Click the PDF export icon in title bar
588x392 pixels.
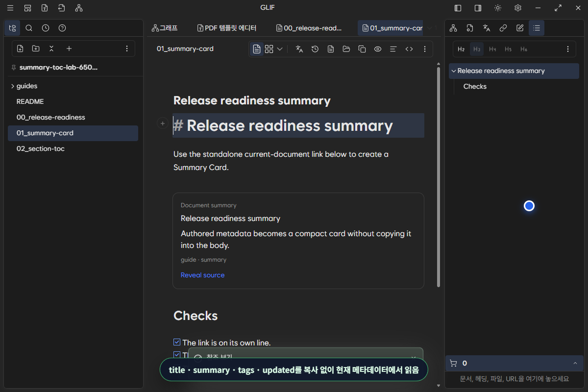click(45, 8)
